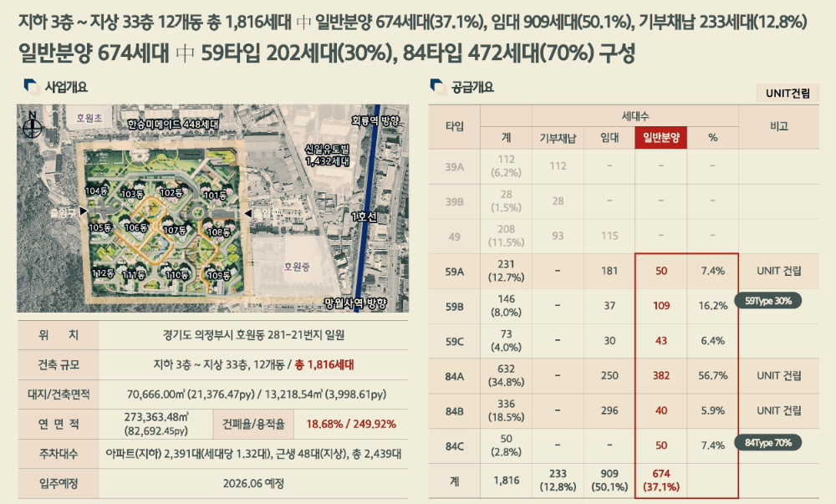Click the 59B row label
The height and width of the screenshot is (504, 836).
[454, 307]
